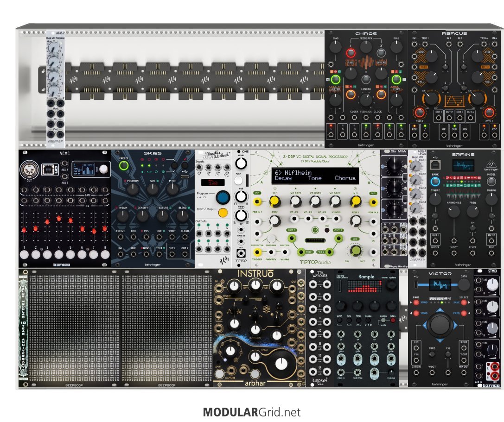Click the Doepfer logo on the A133-2 module
Screen dimensions: 504x422
55,141
